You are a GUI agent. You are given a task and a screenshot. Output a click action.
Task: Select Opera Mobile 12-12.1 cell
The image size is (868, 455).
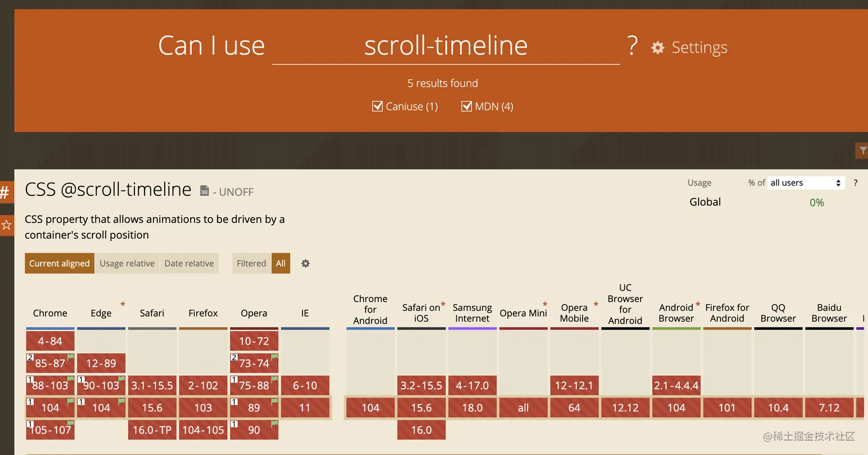(574, 385)
